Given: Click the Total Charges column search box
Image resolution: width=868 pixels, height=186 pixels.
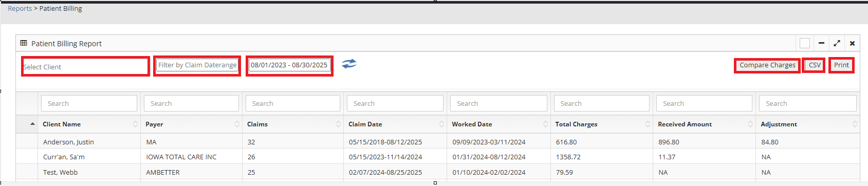Looking at the screenshot, I should (x=602, y=103).
